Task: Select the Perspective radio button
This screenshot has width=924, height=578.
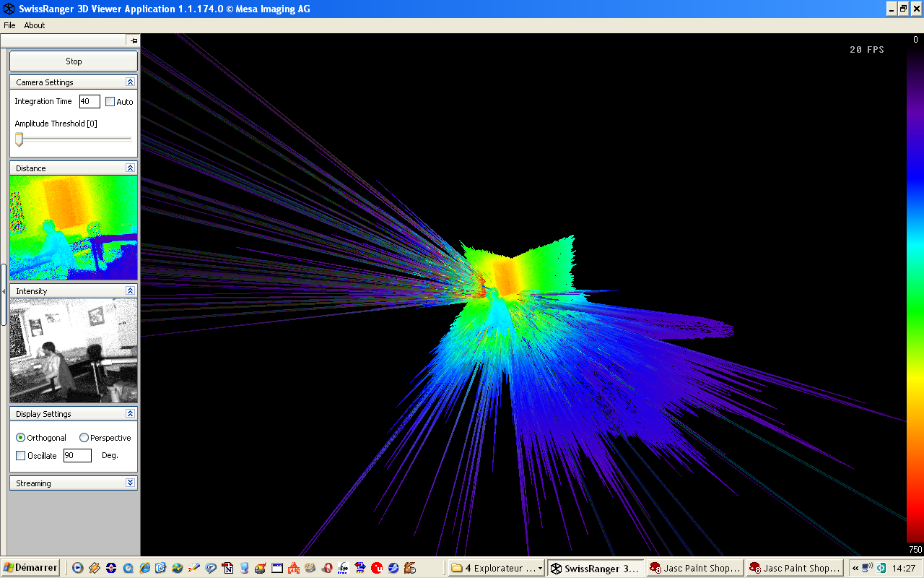Action: pyautogui.click(x=84, y=438)
